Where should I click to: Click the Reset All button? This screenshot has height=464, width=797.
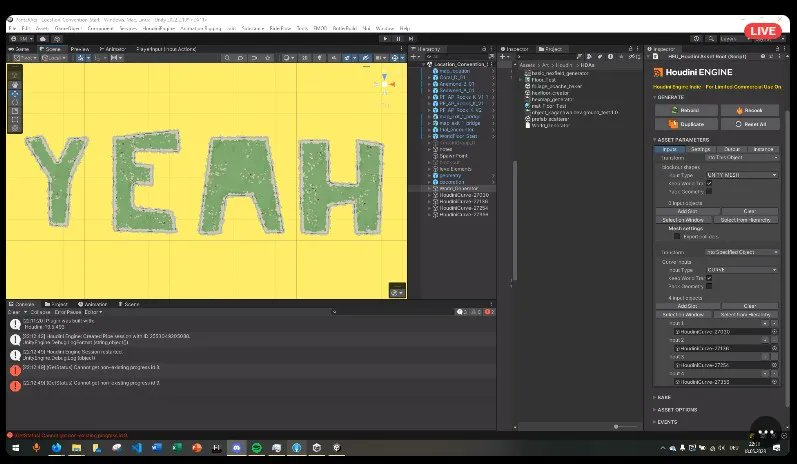click(x=750, y=124)
